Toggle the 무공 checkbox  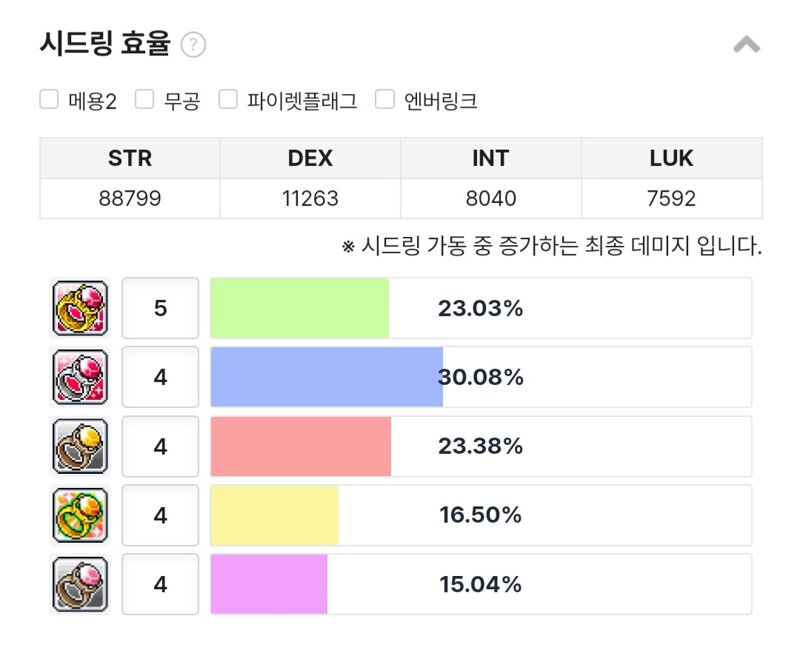144,99
